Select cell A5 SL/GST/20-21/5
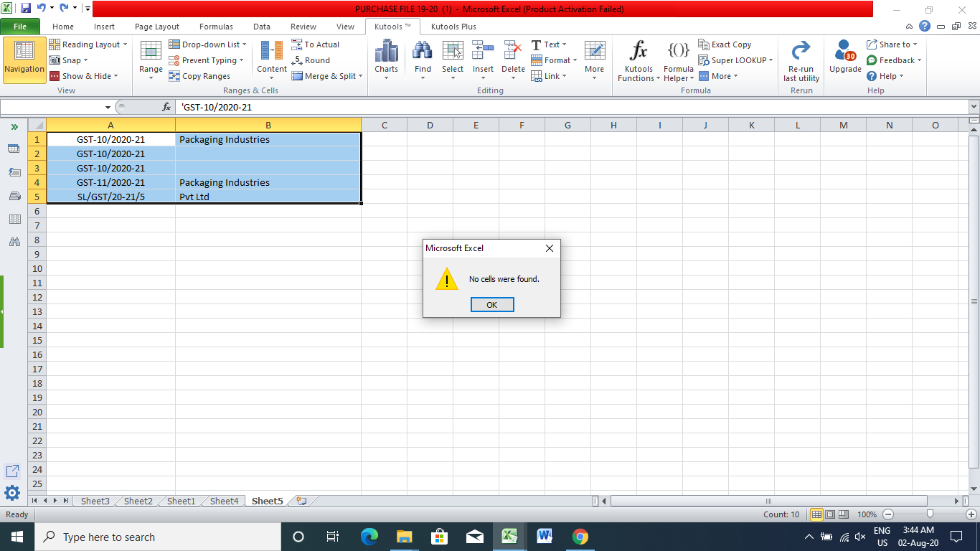 point(110,197)
